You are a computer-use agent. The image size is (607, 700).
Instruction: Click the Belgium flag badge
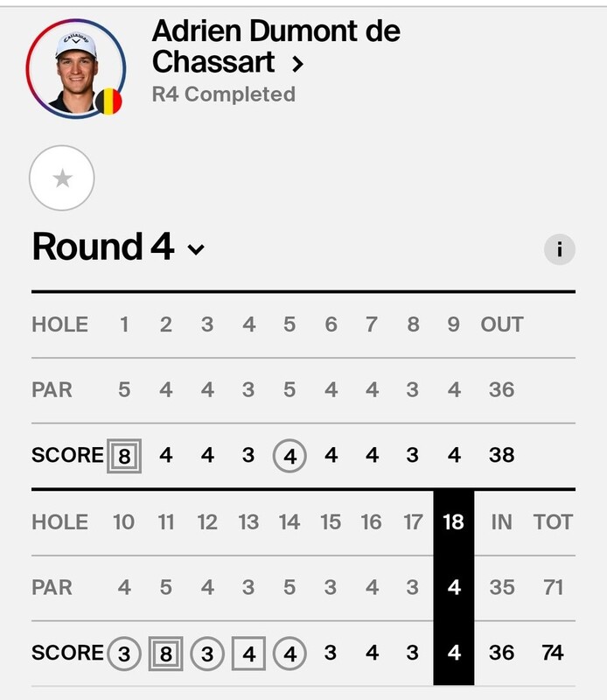[x=108, y=101]
